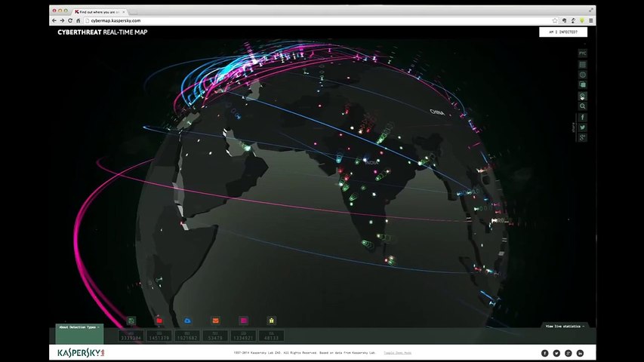Toggle green disk scan detection type

coord(131,321)
